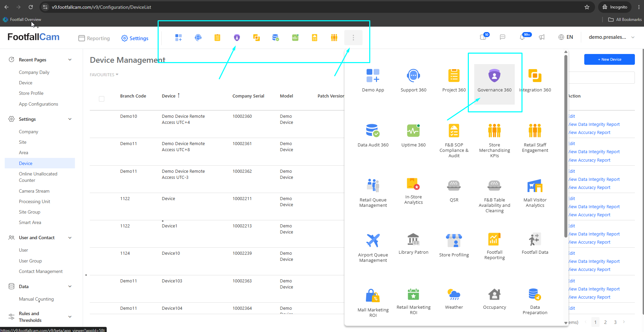Image resolution: width=644 pixels, height=332 pixels.
Task: Open F&B SOP Compliance & Audit app
Action: pos(454,141)
